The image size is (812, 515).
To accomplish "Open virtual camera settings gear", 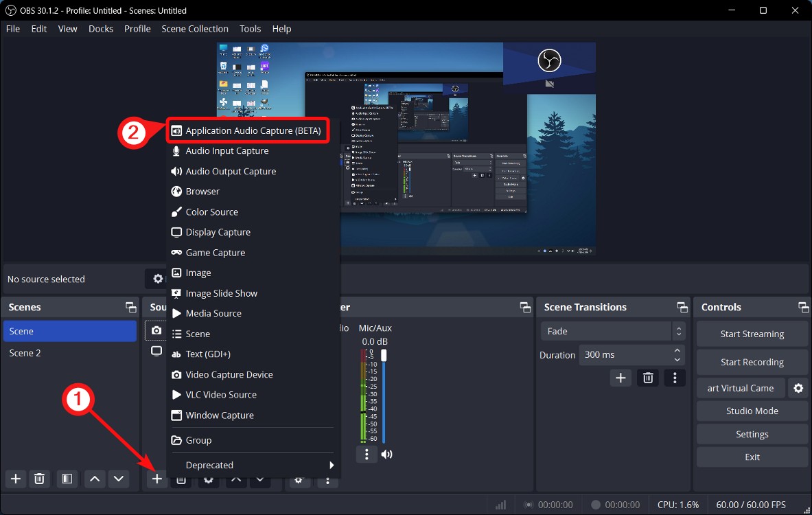I will [798, 388].
